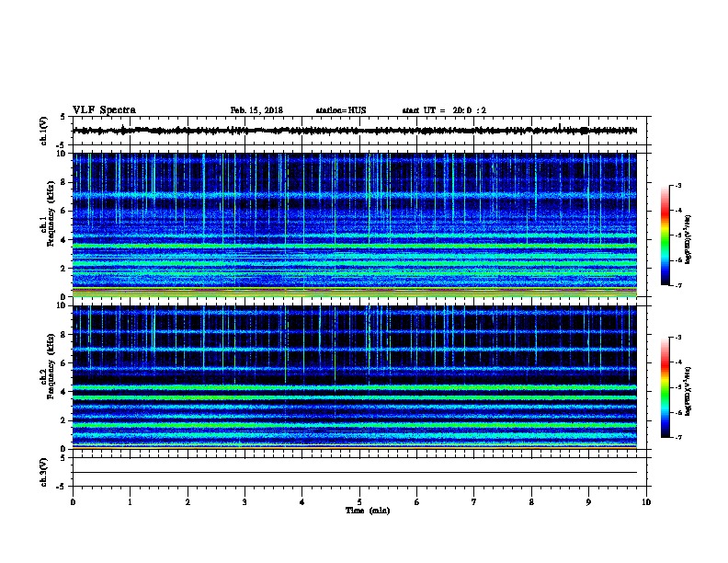
Task: Click the ch.1 waveform trace plot
Action: click(355, 131)
